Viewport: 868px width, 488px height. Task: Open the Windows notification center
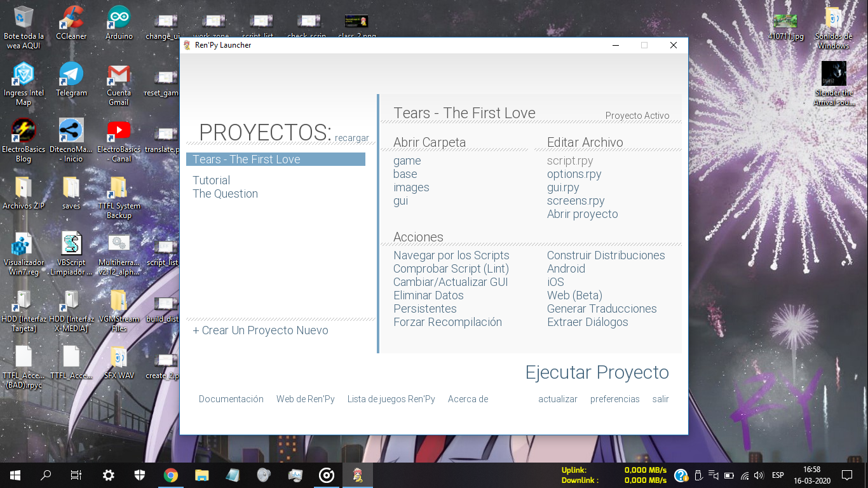point(846,475)
